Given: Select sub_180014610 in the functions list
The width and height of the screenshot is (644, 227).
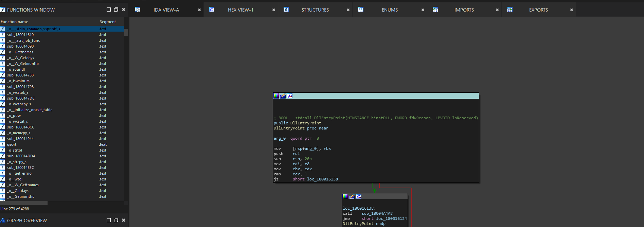Looking at the screenshot, I should click(x=20, y=35).
